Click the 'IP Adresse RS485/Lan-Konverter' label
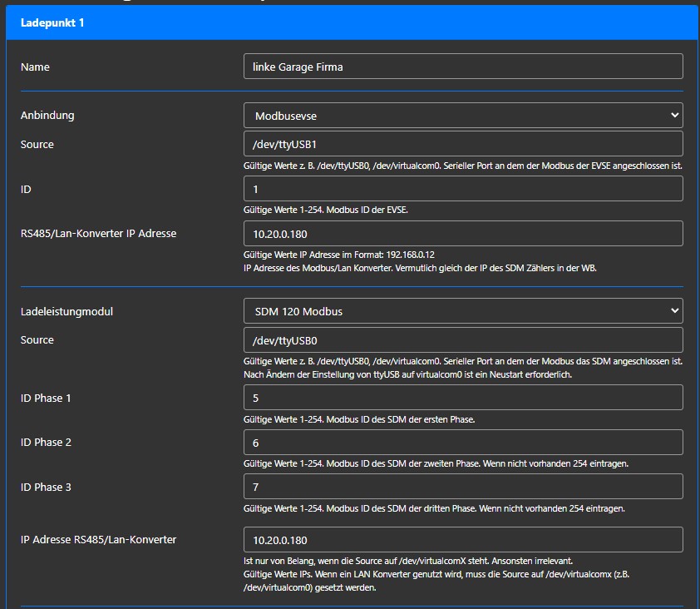 click(98, 539)
